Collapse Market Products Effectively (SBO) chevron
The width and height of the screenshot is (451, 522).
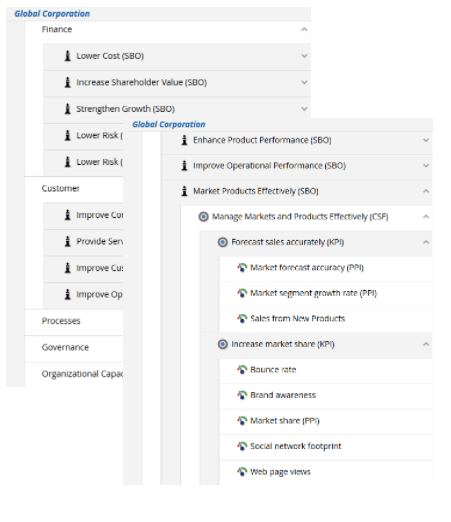click(x=426, y=191)
